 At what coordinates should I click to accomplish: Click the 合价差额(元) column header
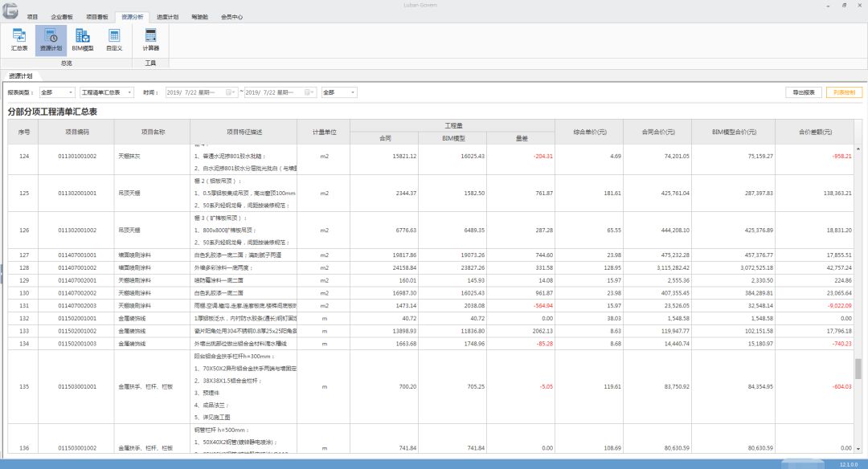tap(815, 132)
